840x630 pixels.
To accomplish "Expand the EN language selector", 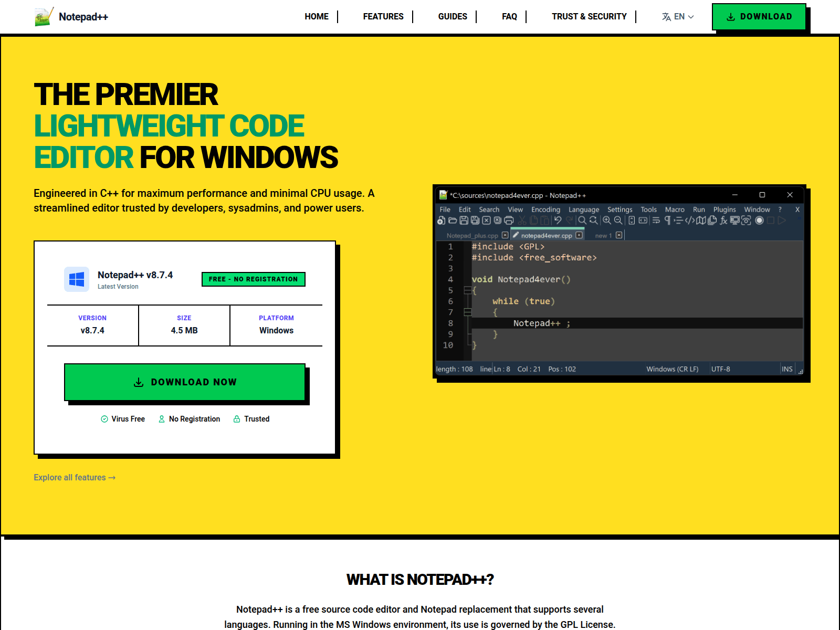I will [x=678, y=17].
